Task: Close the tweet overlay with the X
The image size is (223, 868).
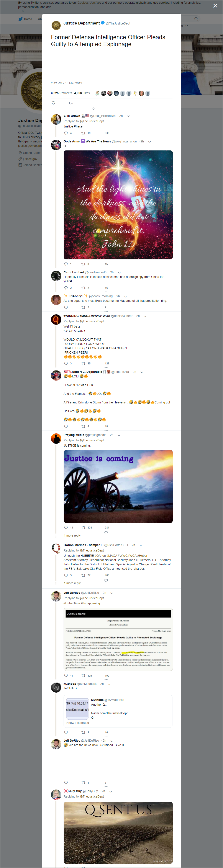Action: [215, 6]
